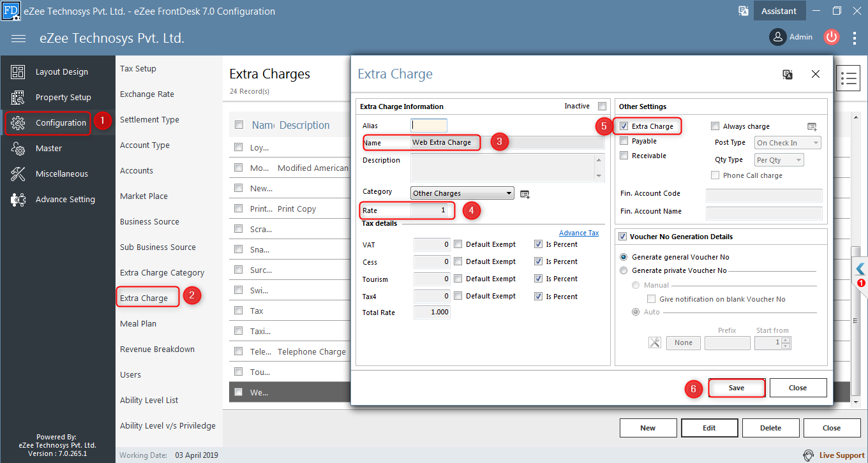
Task: Uncheck the Extra Charge checkbox
Action: click(x=624, y=126)
